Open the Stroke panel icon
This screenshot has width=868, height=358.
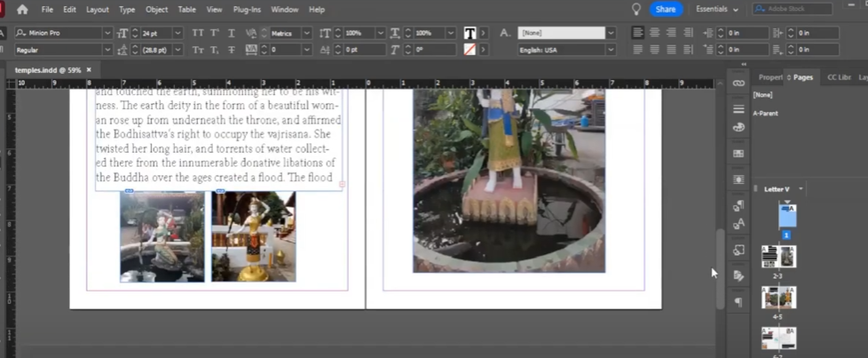coord(738,109)
